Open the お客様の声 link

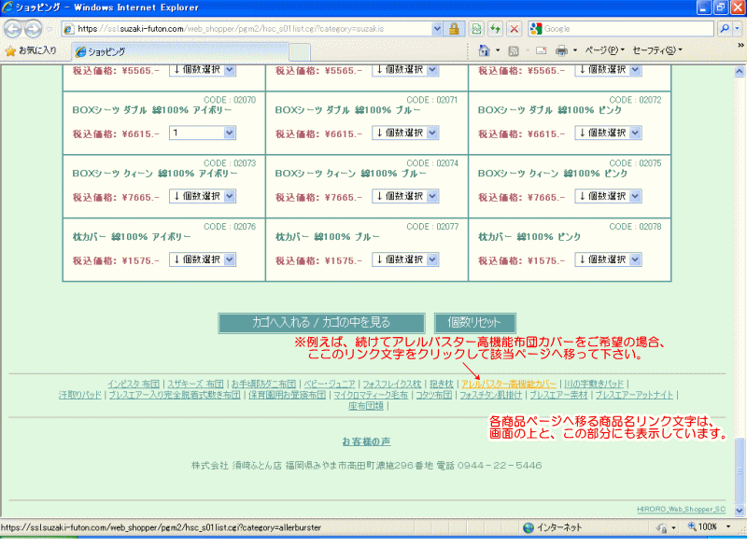pyautogui.click(x=366, y=441)
